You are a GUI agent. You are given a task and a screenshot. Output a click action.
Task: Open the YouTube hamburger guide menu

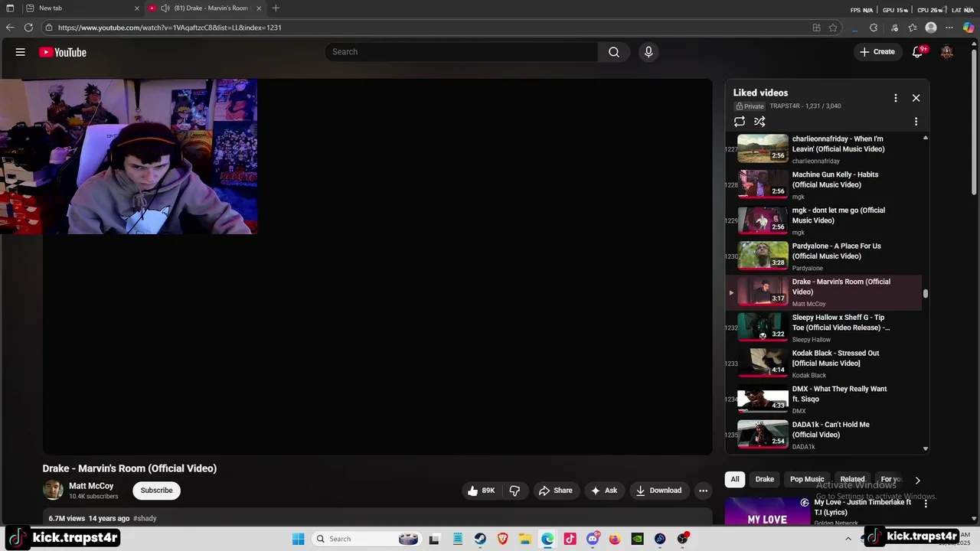pyautogui.click(x=21, y=52)
